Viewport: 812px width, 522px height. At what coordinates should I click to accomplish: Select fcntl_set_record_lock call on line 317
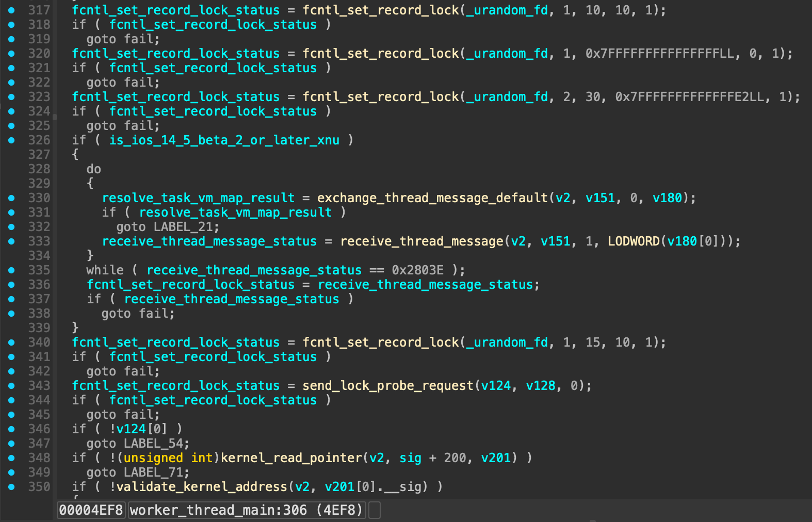point(381,10)
